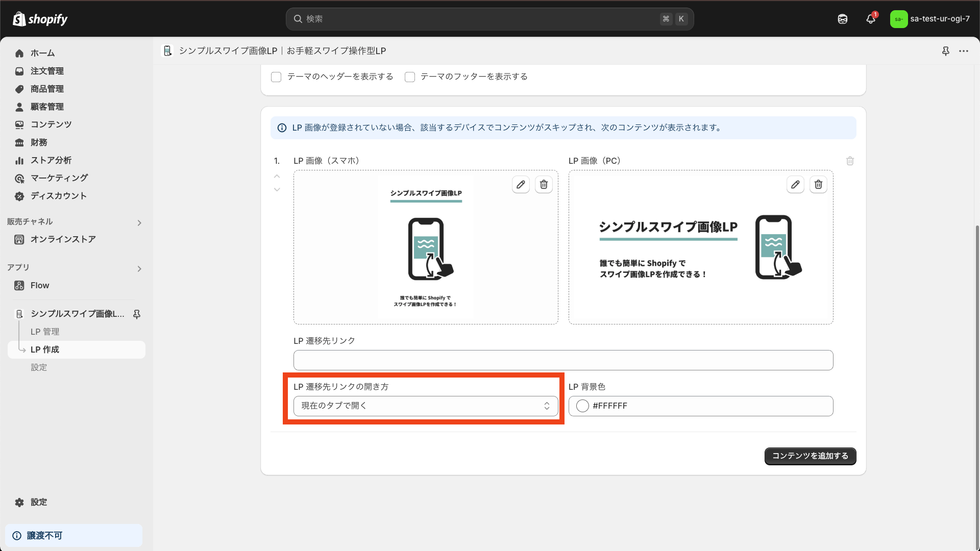Image resolution: width=980 pixels, height=551 pixels.
Task: Edit the smartphone LP image
Action: (521, 185)
